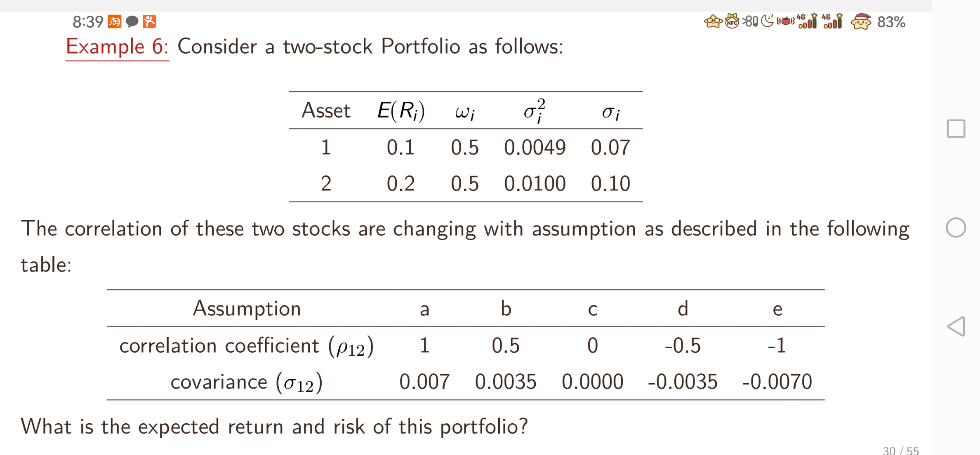The height and width of the screenshot is (455, 980).
Task: Tap the 30 / 55 page indicator
Action: point(900,450)
